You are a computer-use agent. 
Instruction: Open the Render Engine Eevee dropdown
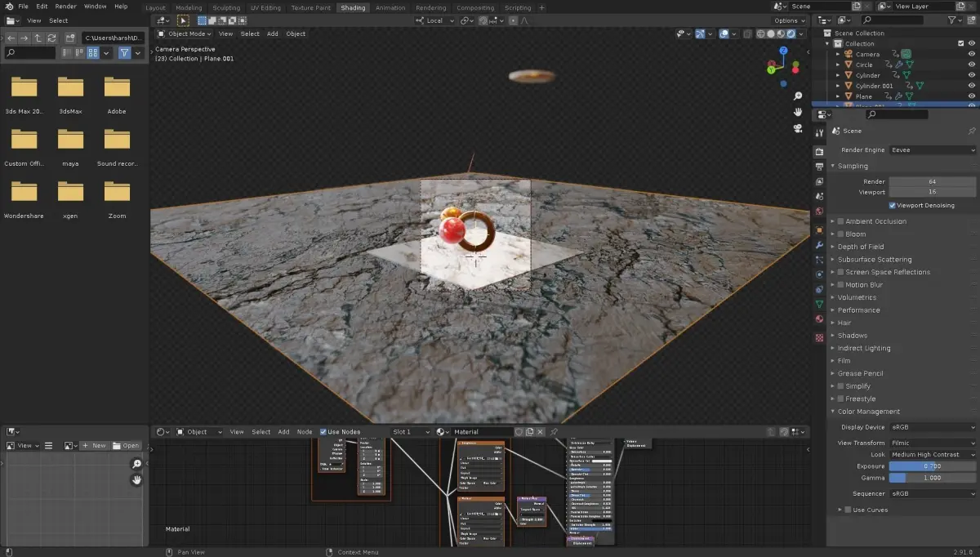932,150
